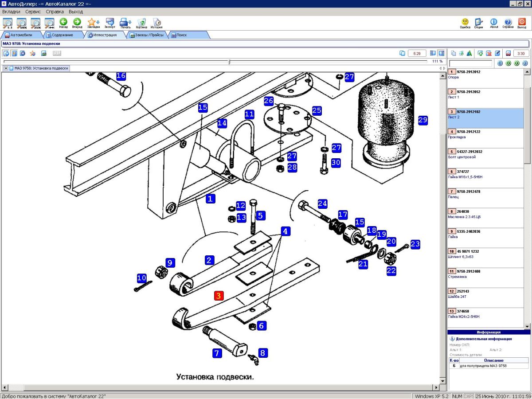Open the Сервис menu
Screen dimensions: 532x399
point(33,12)
